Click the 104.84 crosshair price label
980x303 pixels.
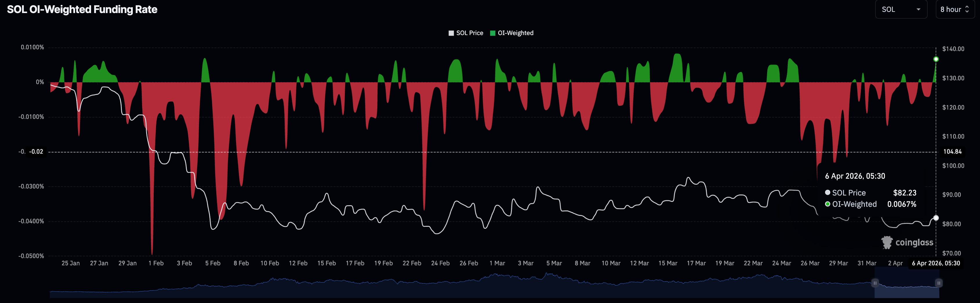(x=952, y=152)
